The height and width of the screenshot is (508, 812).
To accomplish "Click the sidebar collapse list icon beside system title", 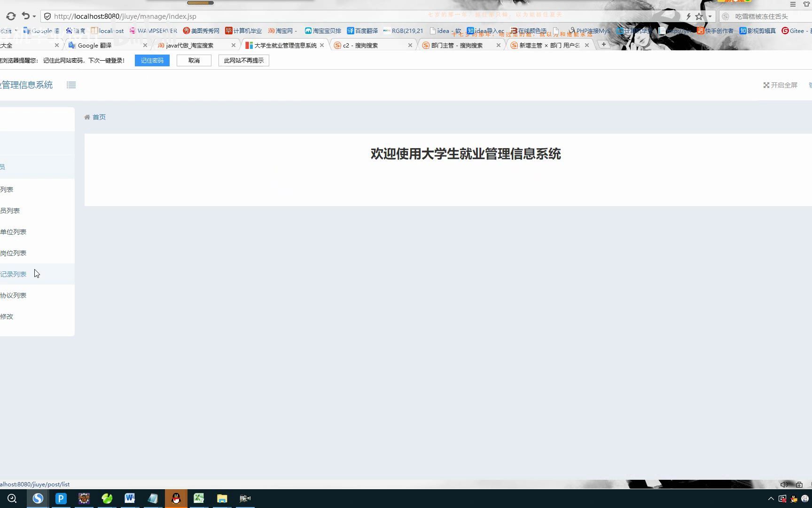I will 71,85.
